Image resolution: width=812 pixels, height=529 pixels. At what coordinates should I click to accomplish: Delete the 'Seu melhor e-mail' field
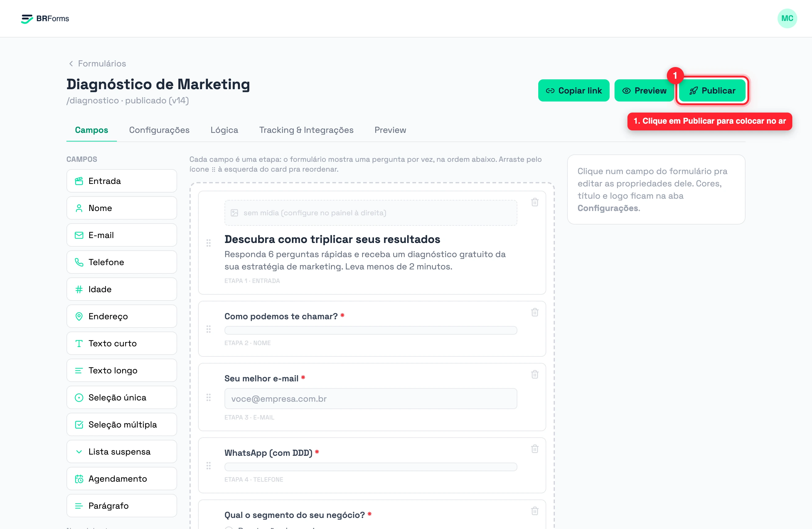pyautogui.click(x=535, y=374)
